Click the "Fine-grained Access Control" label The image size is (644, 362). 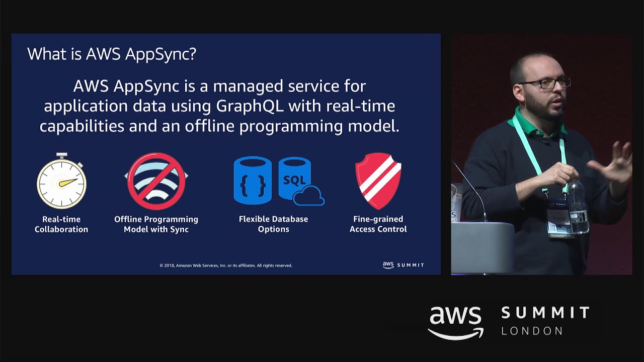[x=378, y=224]
